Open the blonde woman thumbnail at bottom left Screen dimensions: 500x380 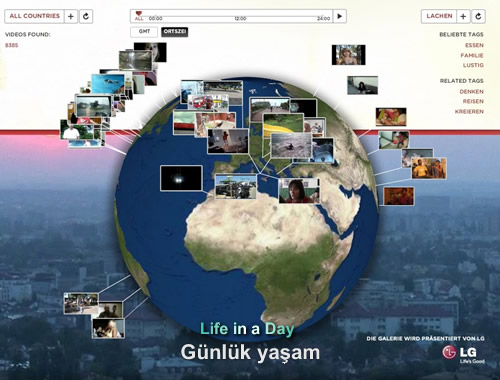(x=108, y=328)
